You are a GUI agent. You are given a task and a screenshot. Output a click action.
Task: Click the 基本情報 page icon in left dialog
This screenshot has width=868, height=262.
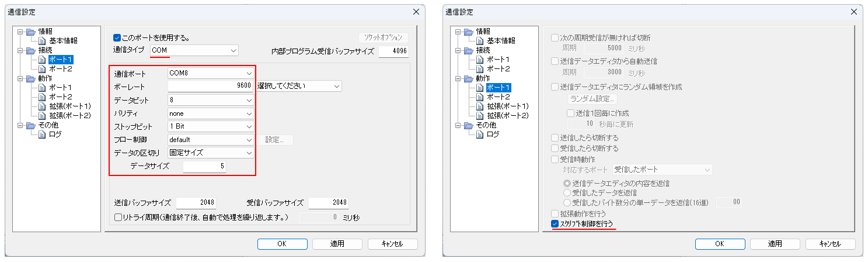coord(41,41)
